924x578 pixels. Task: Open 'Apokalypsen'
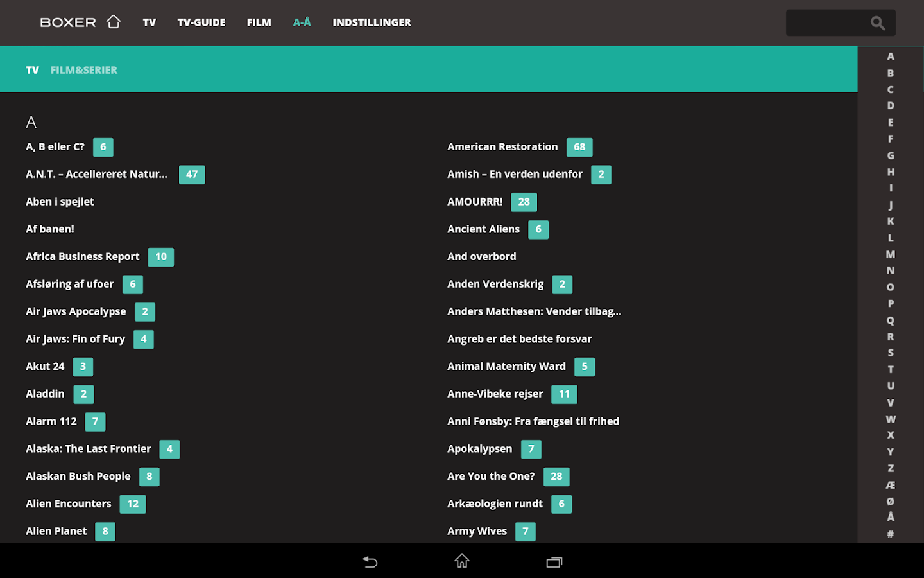(480, 449)
